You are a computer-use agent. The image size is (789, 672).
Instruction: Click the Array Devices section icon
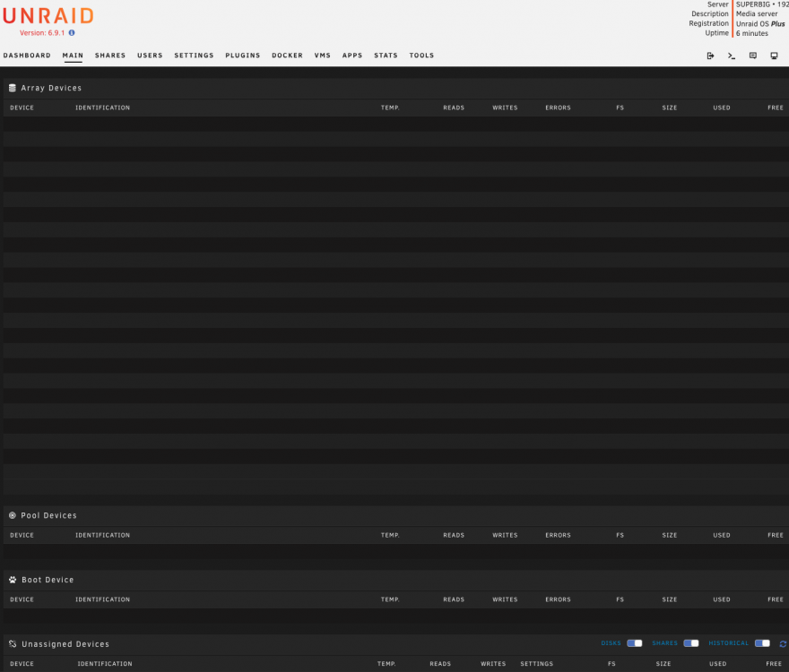[13, 88]
